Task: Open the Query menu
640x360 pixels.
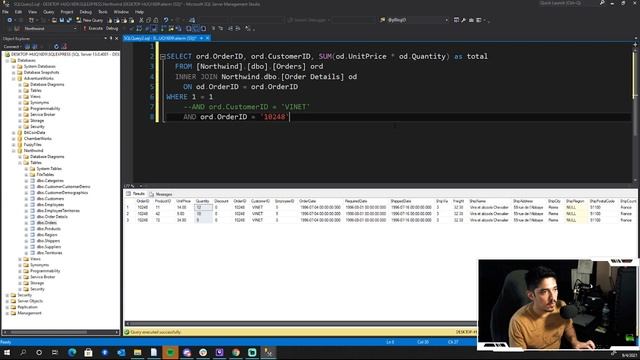Action: click(x=49, y=12)
